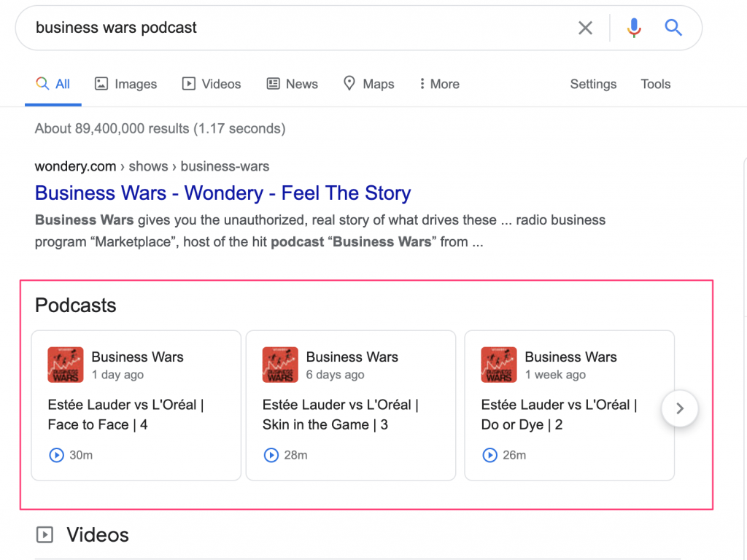This screenshot has height=560, width=747.
Task: Open 'Estée Lauder vs L'Oréal | Face to Face | 4' title
Action: [x=125, y=414]
